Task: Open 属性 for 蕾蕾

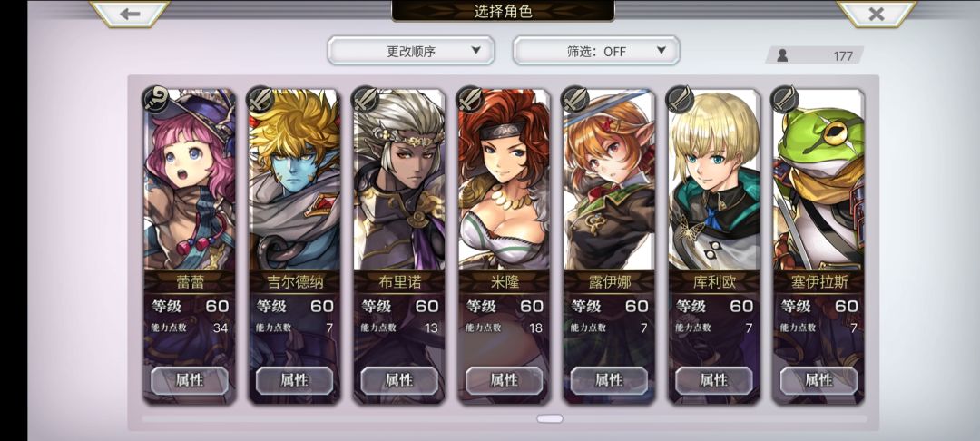Action: [190, 380]
